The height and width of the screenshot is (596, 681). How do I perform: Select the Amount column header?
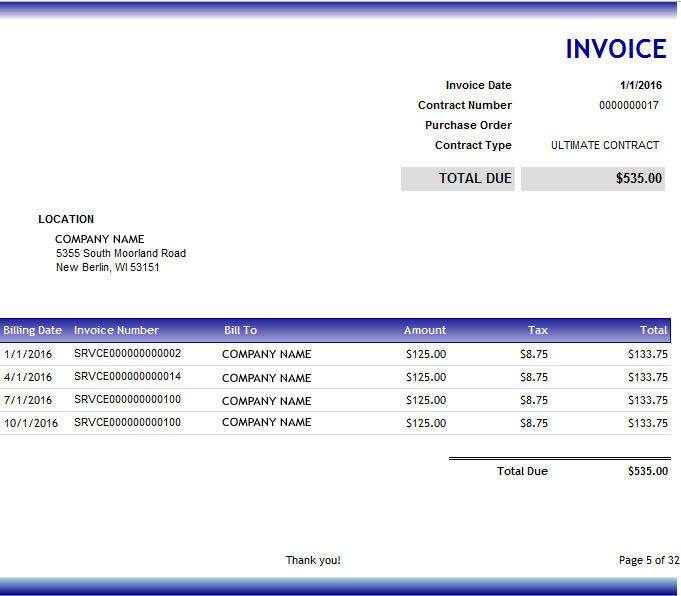(425, 330)
